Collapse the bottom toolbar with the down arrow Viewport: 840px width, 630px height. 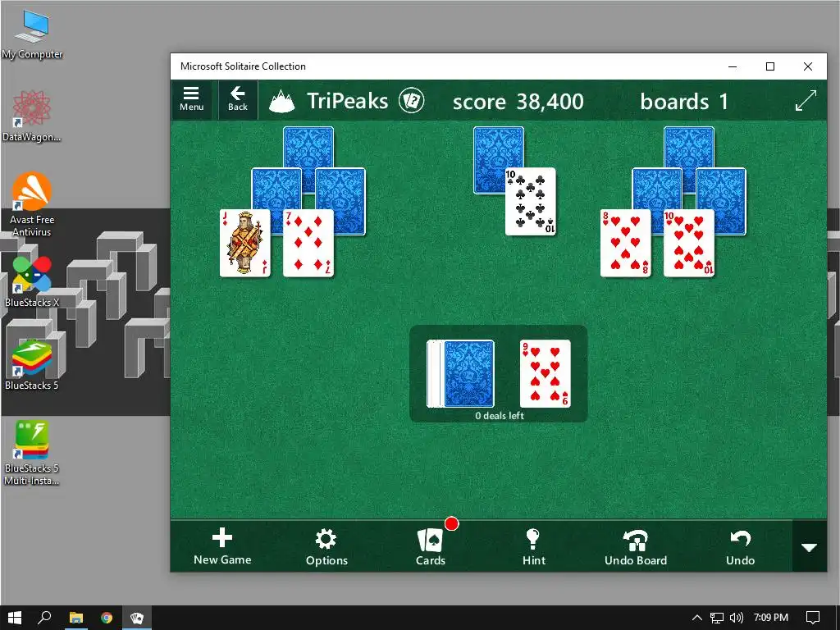pos(809,547)
